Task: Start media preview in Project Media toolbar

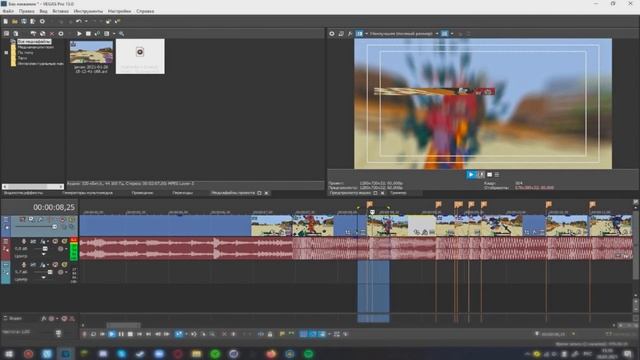Action: pos(79,33)
